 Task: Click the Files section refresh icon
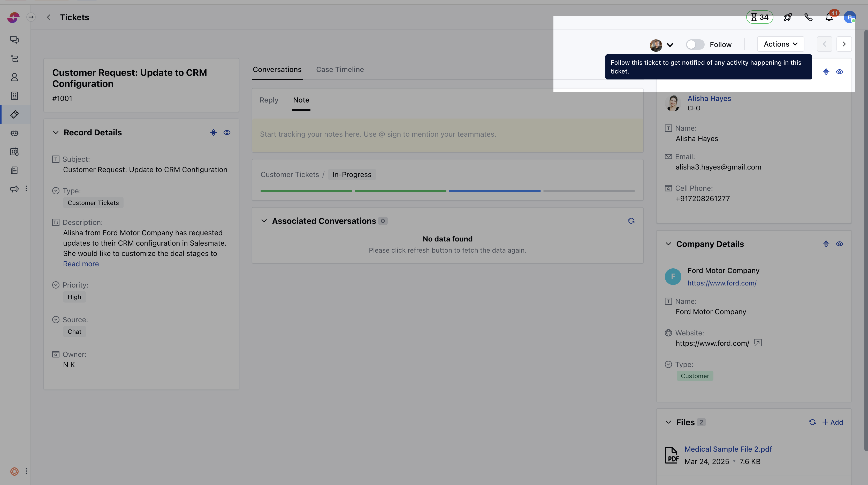(812, 422)
